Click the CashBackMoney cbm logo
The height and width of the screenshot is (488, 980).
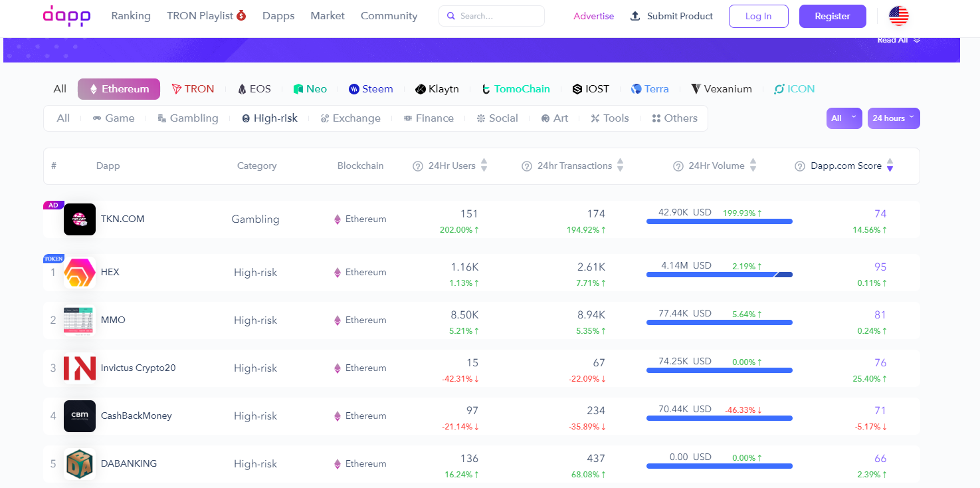pyautogui.click(x=80, y=416)
